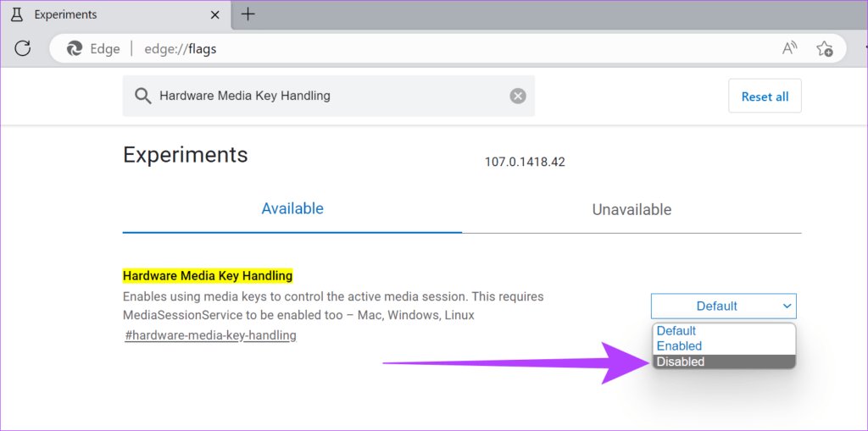Click the search flags input field
The width and height of the screenshot is (868, 431).
[329, 97]
